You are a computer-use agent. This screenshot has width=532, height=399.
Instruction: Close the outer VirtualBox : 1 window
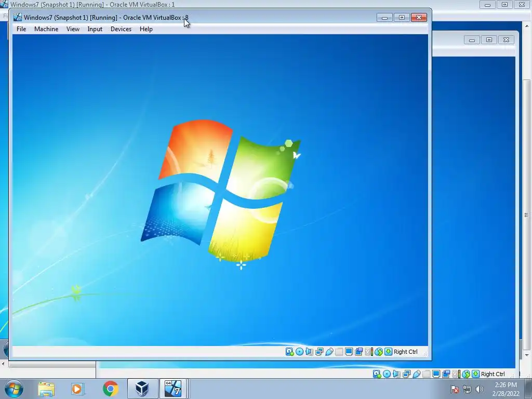[x=522, y=4]
